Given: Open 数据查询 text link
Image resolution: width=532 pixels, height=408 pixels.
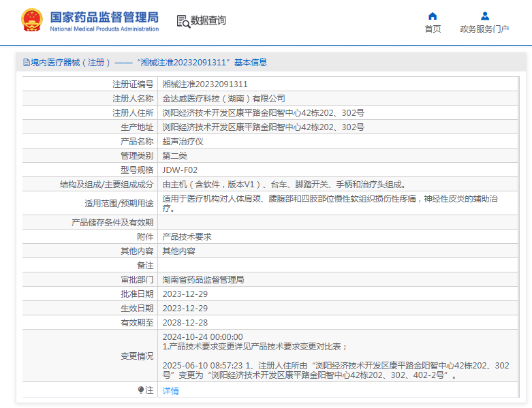Looking at the screenshot, I should coord(208,20).
